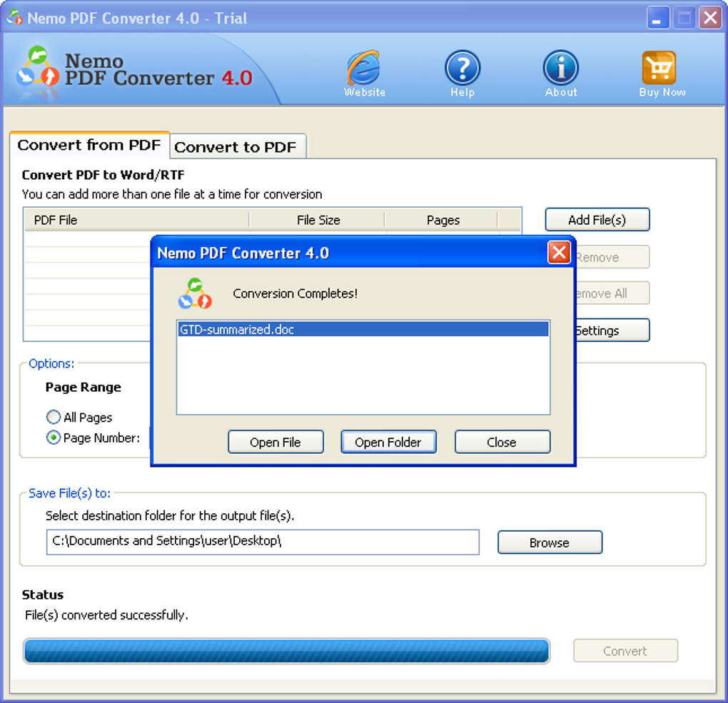Open the Settings button
Screen dimensions: 728x703
(x=612, y=330)
